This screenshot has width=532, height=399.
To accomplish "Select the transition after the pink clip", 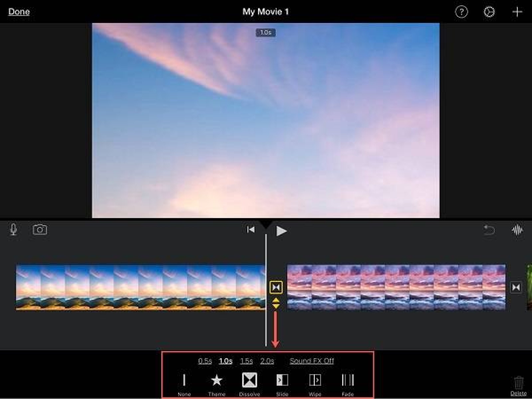I will point(516,287).
